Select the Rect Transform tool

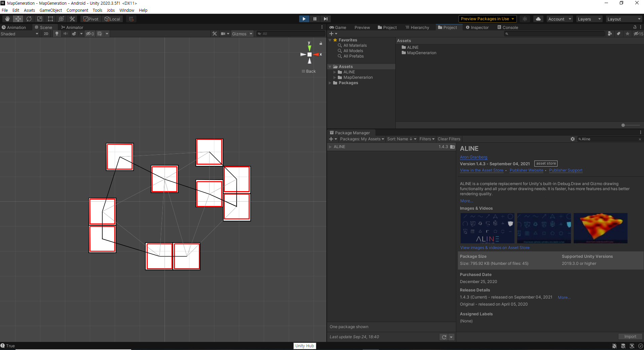(x=50, y=19)
